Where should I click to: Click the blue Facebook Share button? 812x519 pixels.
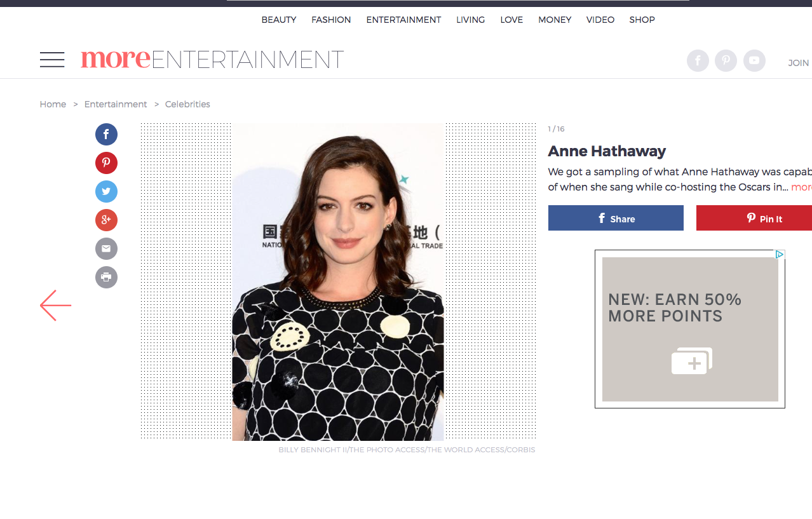pyautogui.click(x=616, y=219)
